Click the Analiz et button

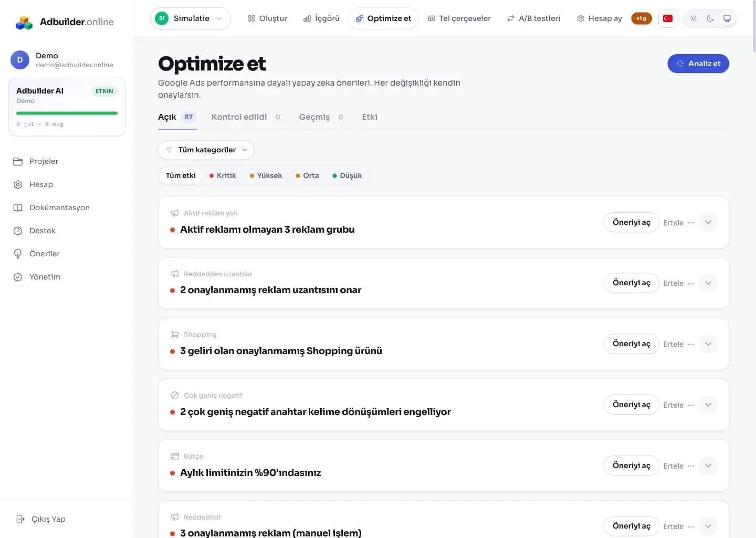click(x=698, y=64)
